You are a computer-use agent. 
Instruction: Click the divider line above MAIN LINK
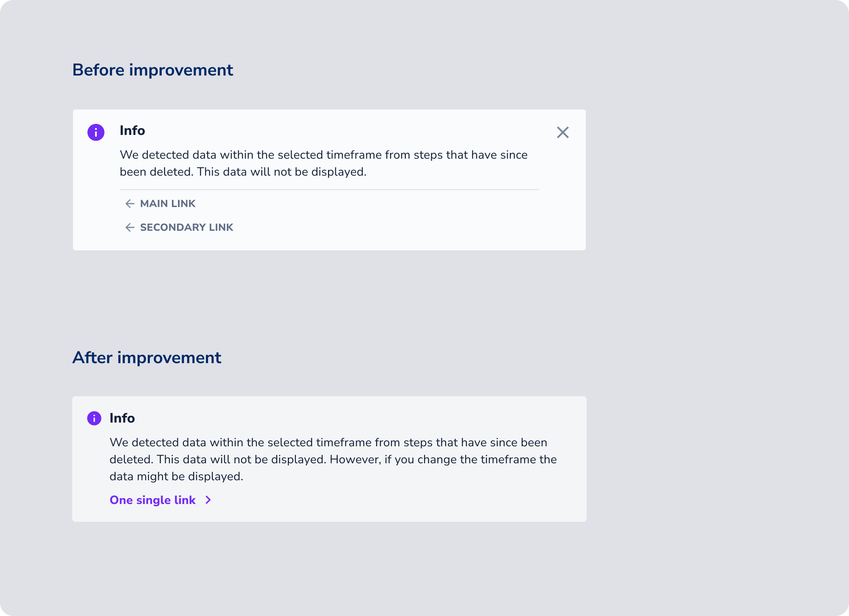click(329, 190)
